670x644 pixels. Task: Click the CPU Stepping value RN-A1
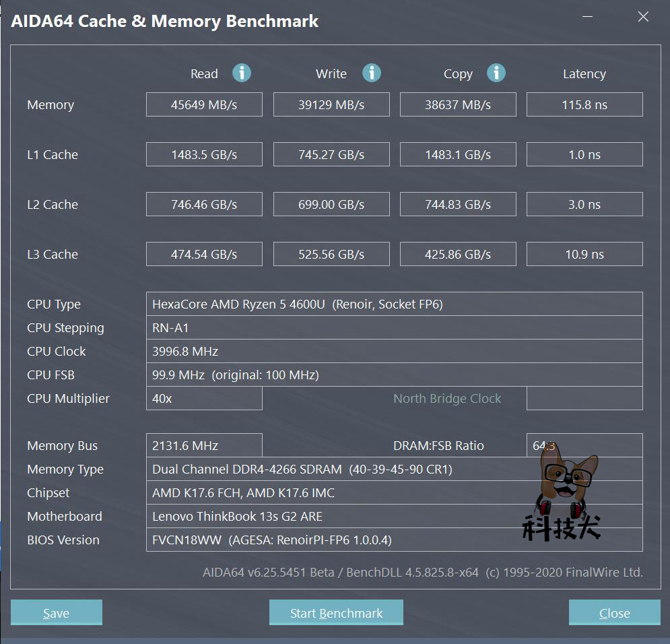point(395,327)
